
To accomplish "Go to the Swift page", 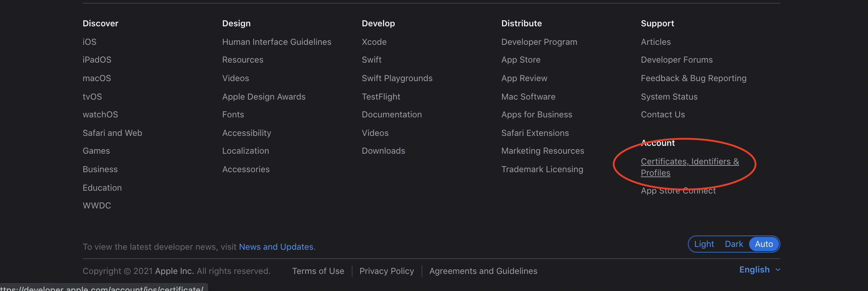I will tap(372, 60).
